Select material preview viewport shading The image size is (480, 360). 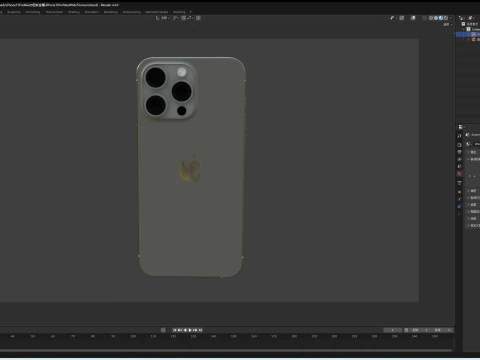coord(441,18)
